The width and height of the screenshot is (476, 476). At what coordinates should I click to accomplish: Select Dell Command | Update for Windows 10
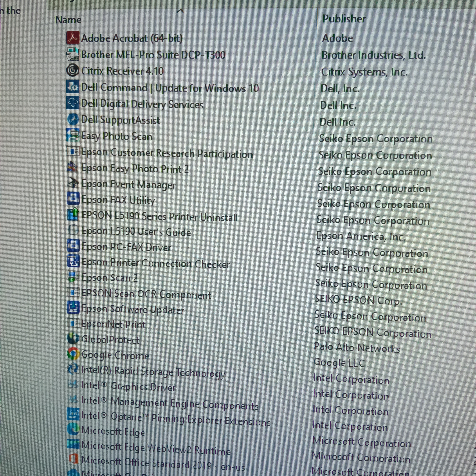point(170,88)
